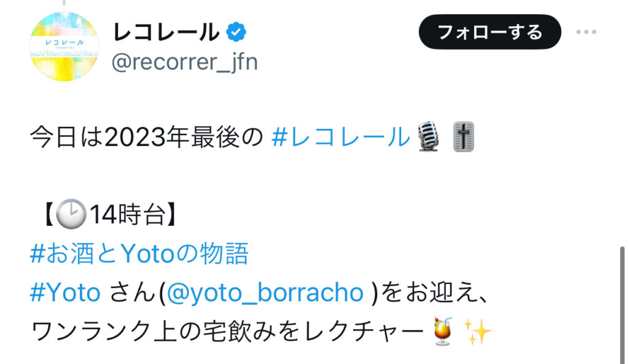Open the #お酒とYotoの物語 hashtag
The height and width of the screenshot is (364, 629).
[x=139, y=254]
